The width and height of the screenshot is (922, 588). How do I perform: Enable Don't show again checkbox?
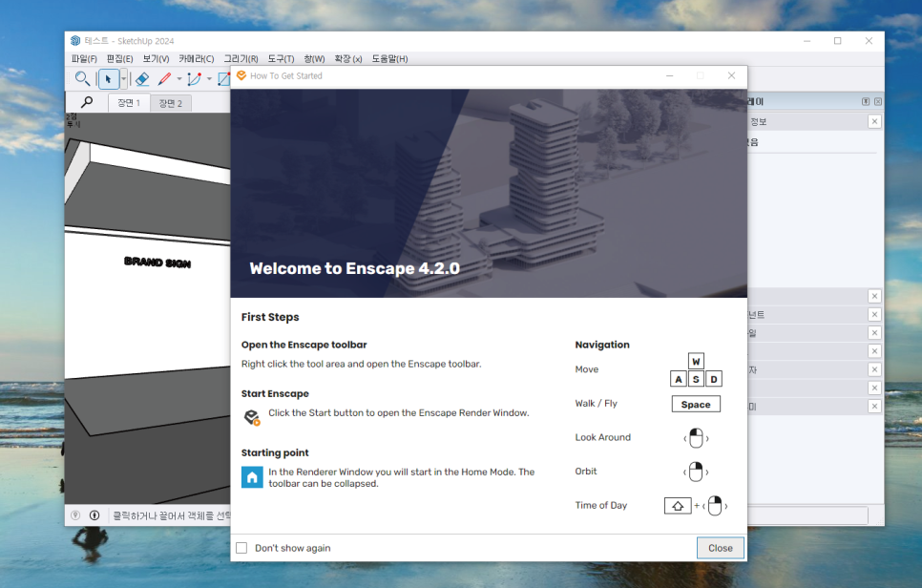(241, 548)
